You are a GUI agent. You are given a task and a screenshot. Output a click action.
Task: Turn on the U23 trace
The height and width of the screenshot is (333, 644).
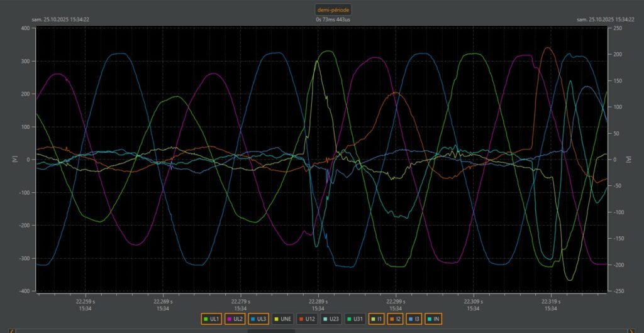(331, 319)
